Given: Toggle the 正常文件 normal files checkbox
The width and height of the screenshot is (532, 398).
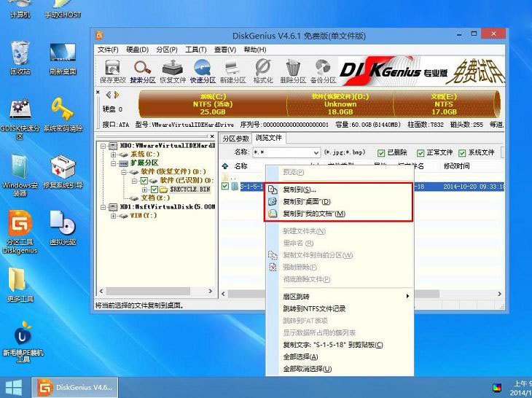Looking at the screenshot, I should pos(420,153).
